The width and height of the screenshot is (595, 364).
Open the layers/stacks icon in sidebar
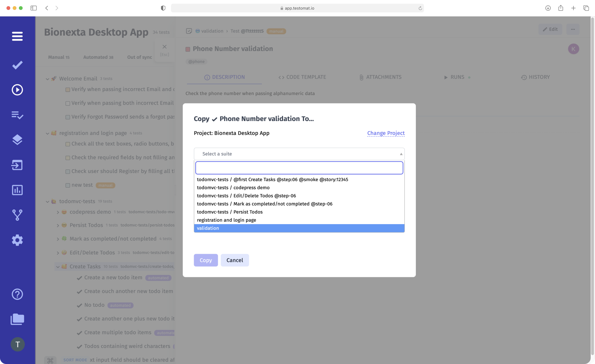(17, 140)
